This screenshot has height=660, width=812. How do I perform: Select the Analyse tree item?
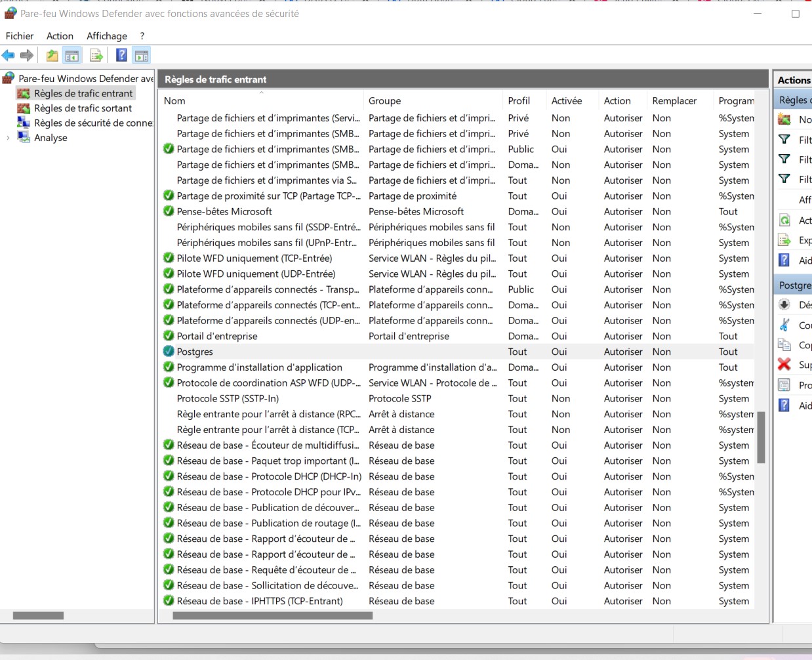51,138
